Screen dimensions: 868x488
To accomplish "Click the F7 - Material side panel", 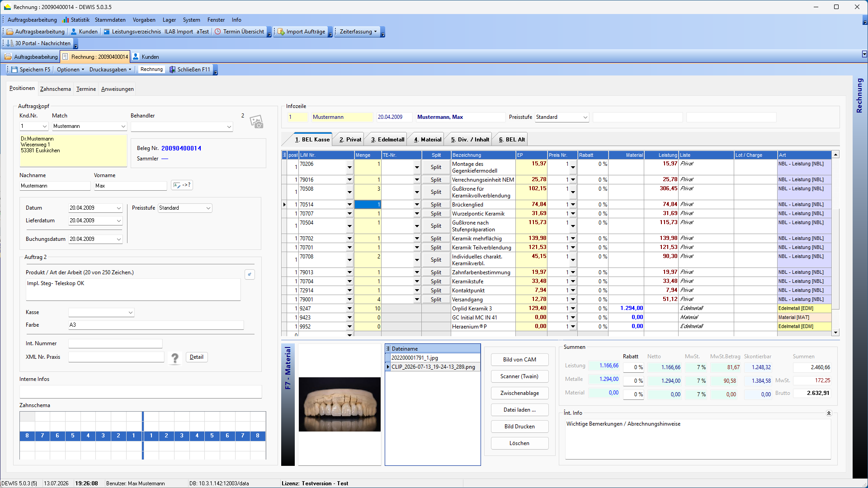I will 288,405.
